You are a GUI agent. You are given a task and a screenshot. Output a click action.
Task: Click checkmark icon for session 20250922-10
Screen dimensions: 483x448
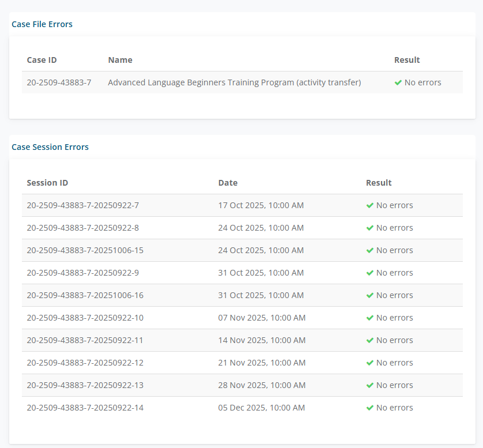(x=370, y=318)
